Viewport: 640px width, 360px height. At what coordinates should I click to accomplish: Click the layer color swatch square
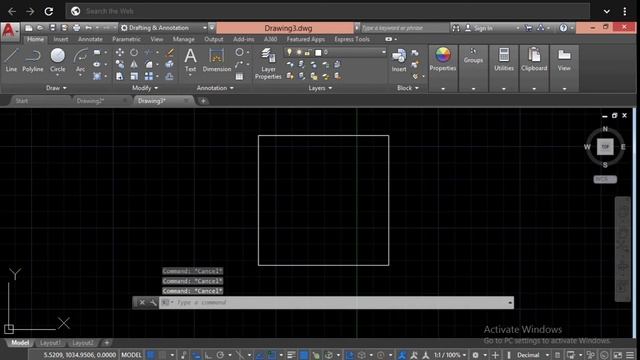[318, 52]
